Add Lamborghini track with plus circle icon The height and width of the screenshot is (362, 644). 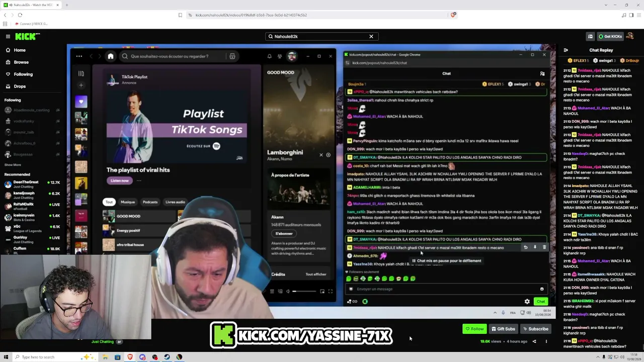pos(328,155)
